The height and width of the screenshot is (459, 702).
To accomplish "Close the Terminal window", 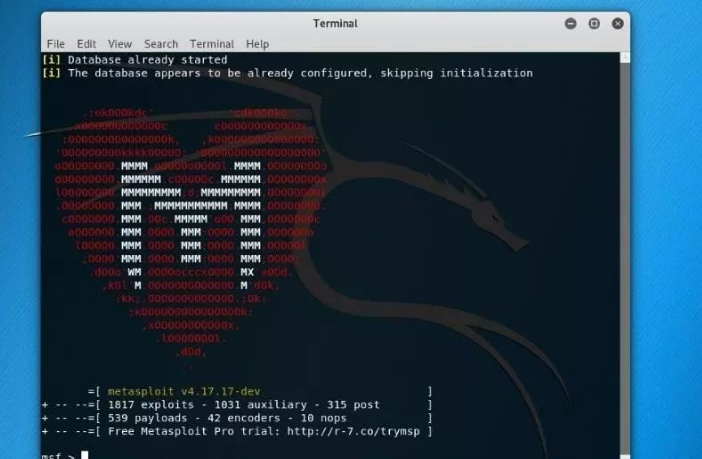I will tap(618, 23).
